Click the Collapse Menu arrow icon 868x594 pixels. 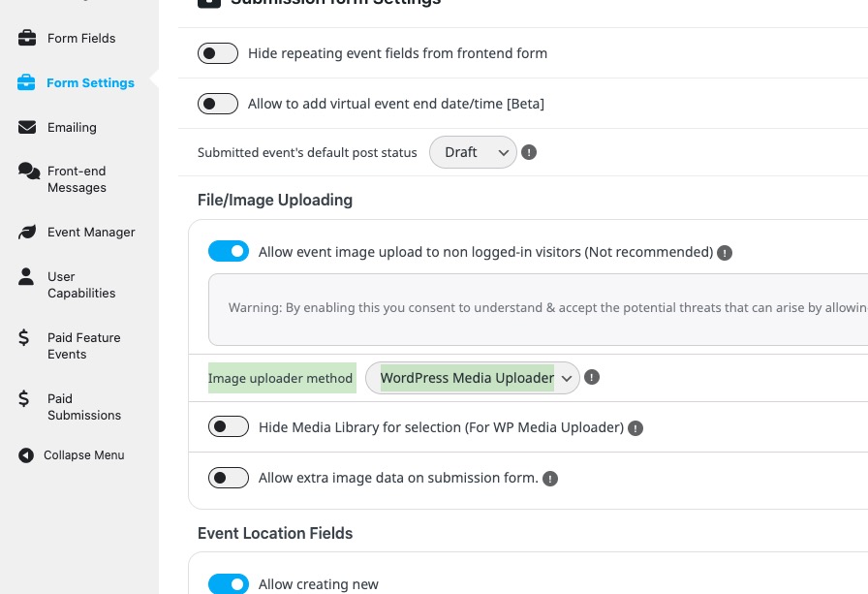tap(26, 455)
